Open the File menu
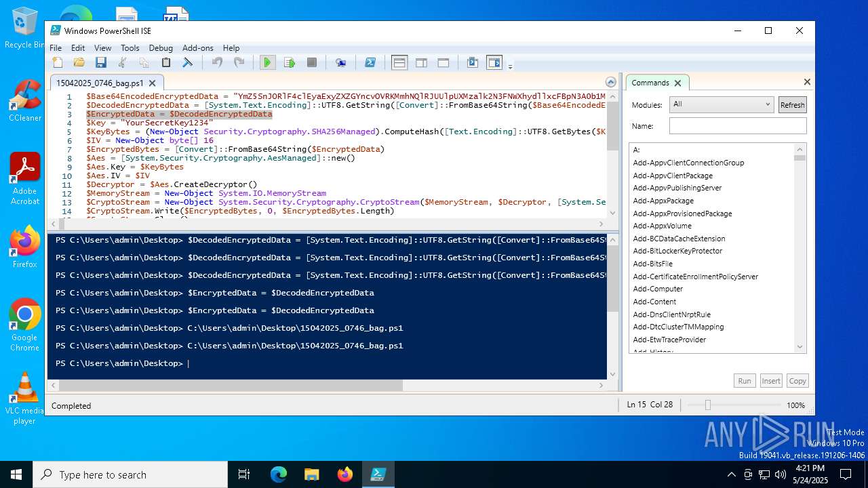868x488 pixels. click(56, 48)
